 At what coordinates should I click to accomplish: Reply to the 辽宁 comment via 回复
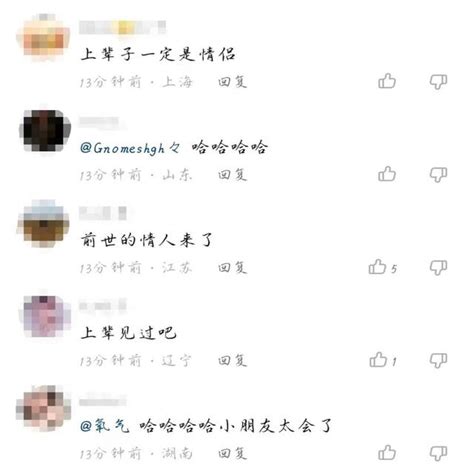tap(233, 360)
